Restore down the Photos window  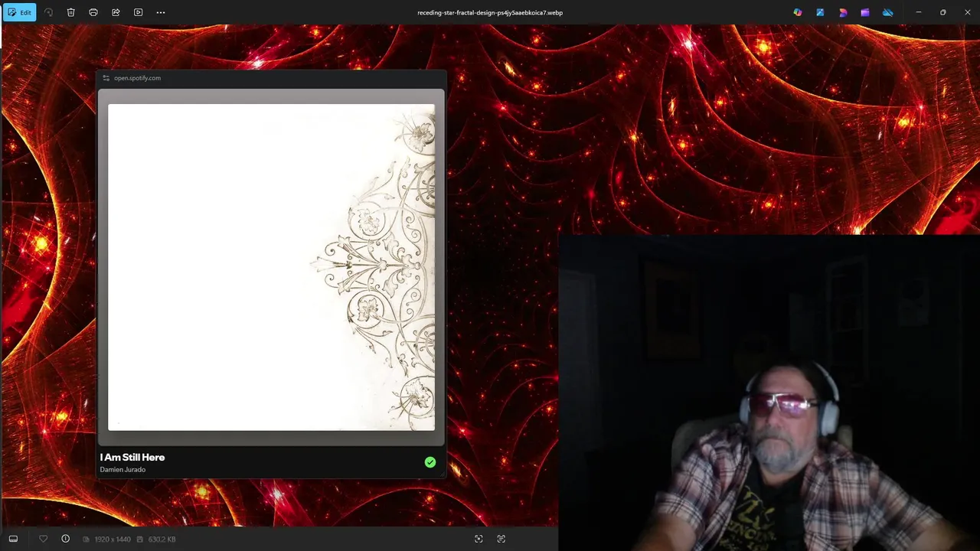[942, 12]
